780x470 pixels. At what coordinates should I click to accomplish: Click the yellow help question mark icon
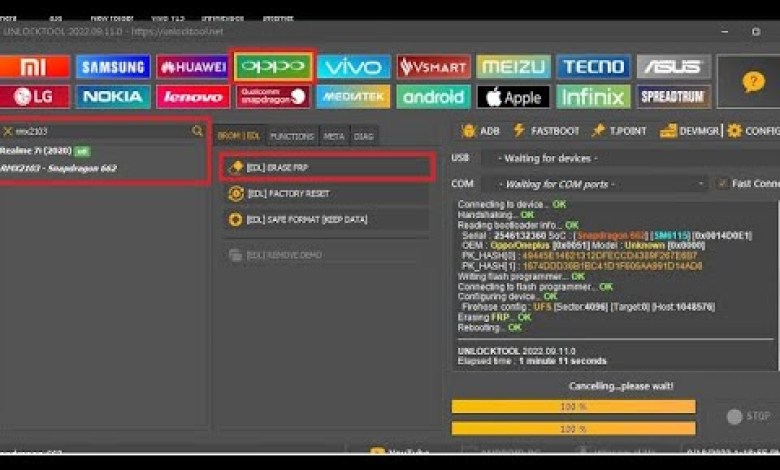753,82
